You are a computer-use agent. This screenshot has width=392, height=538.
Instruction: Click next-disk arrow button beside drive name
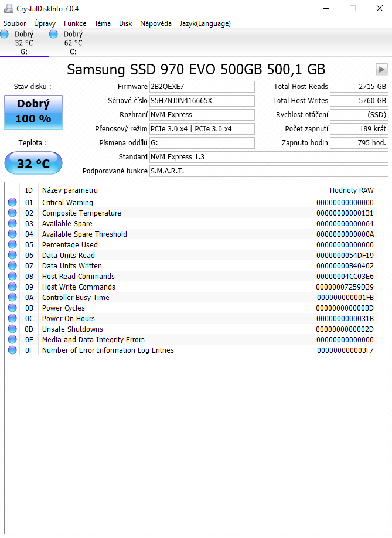(x=381, y=69)
